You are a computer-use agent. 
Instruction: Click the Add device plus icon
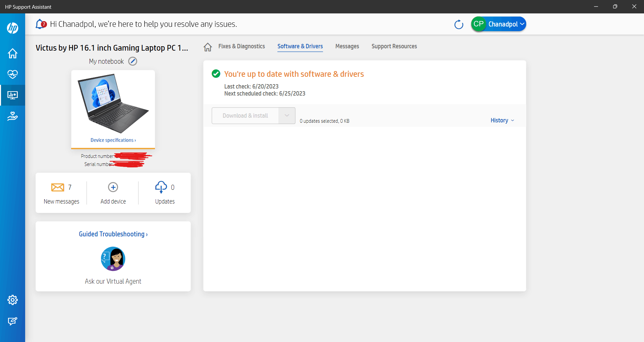pyautogui.click(x=113, y=187)
